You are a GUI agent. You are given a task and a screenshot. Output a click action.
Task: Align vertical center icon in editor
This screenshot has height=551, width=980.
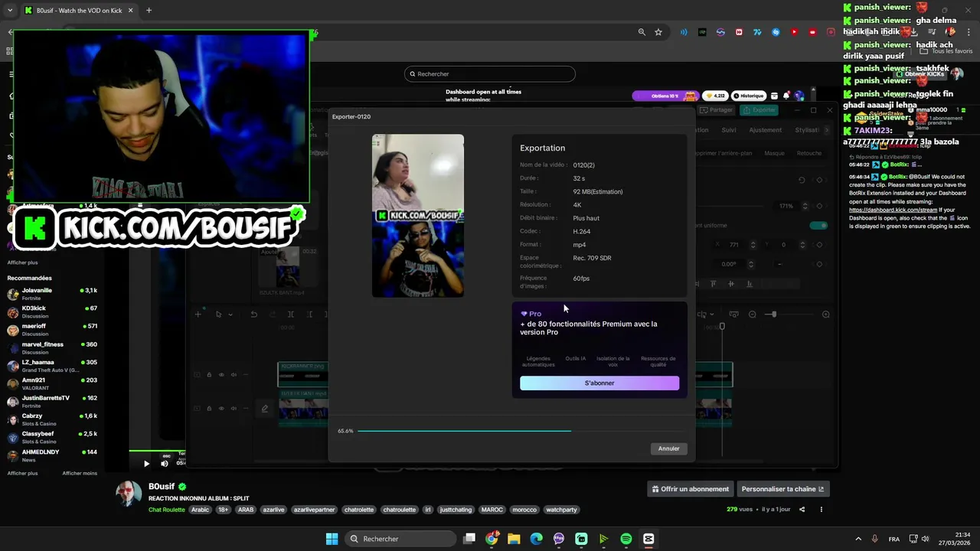[x=731, y=284]
